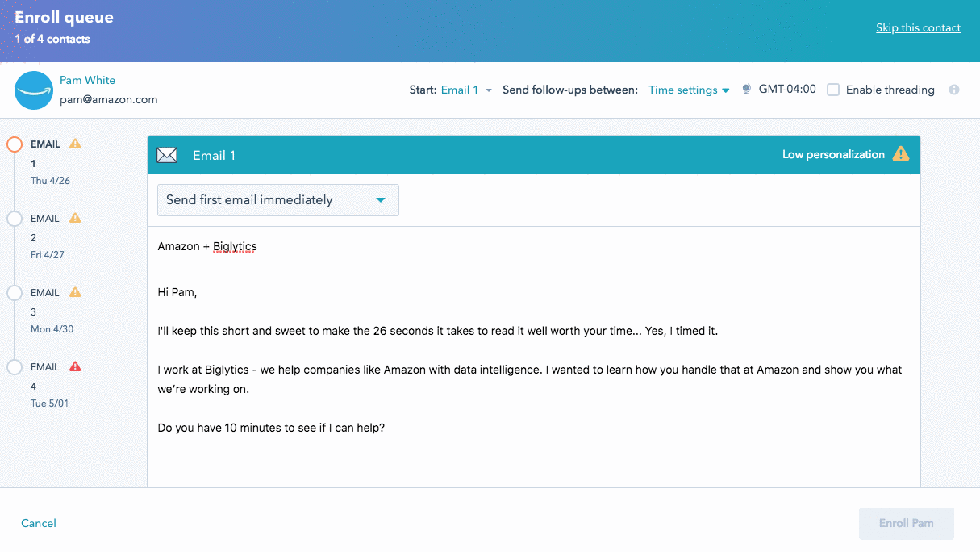Click the subject line field Amazon + Biglytics
This screenshot has width=980, height=552.
click(x=532, y=246)
